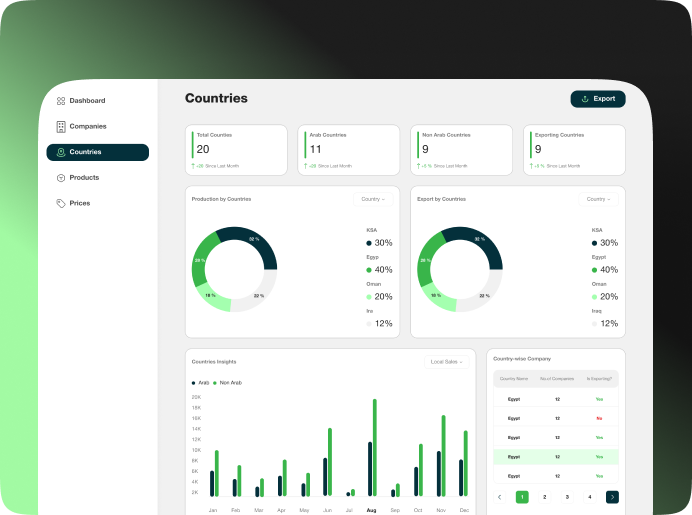Open the Dashboard menu item
Viewport: 692px width, 515px height.
[98, 101]
